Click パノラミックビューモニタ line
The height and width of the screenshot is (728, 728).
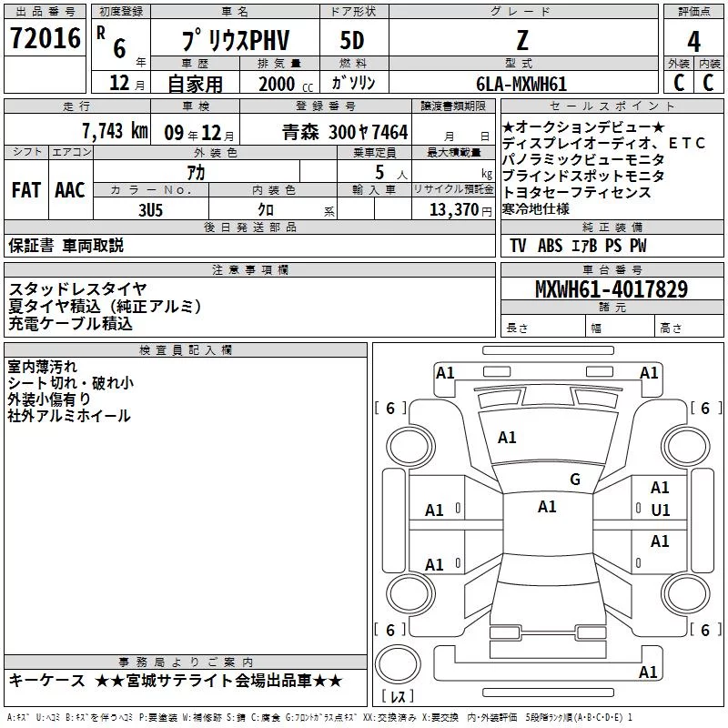[583, 159]
